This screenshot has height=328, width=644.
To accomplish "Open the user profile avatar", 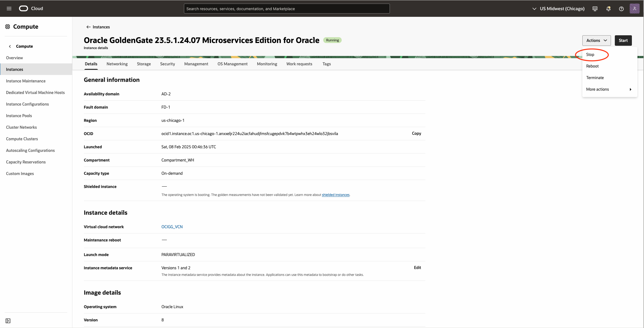I will click(635, 9).
